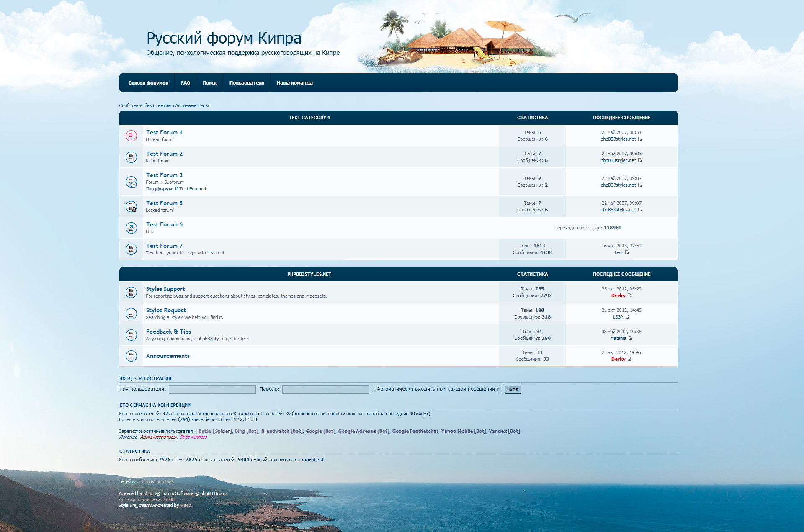Enable automatic login checkbox
The width and height of the screenshot is (804, 532).
pyautogui.click(x=499, y=389)
